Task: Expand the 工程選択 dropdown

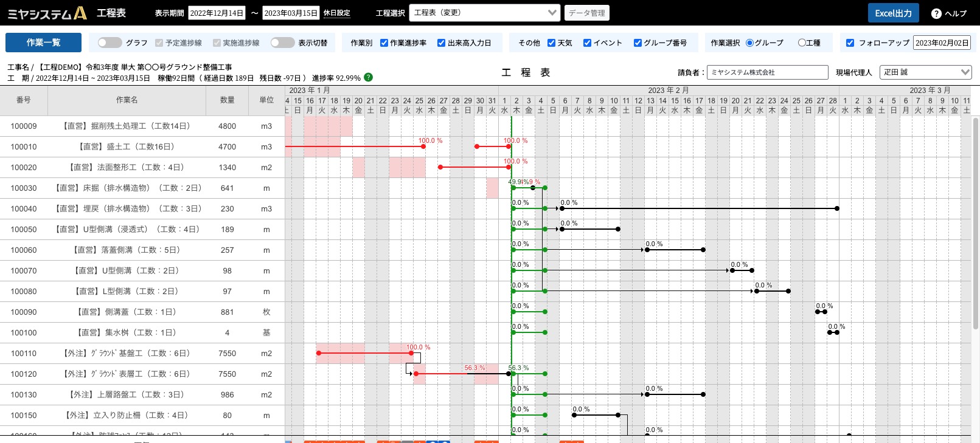Action: 484,13
